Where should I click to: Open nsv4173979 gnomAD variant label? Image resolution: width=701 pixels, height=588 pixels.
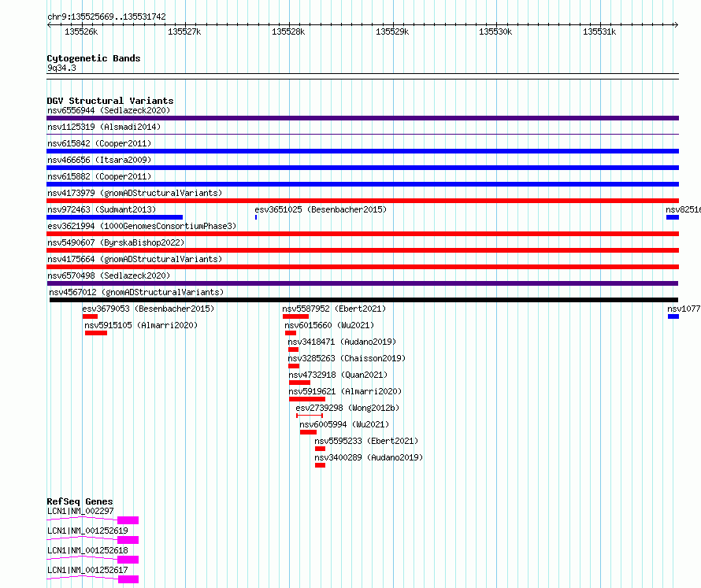tap(135, 193)
